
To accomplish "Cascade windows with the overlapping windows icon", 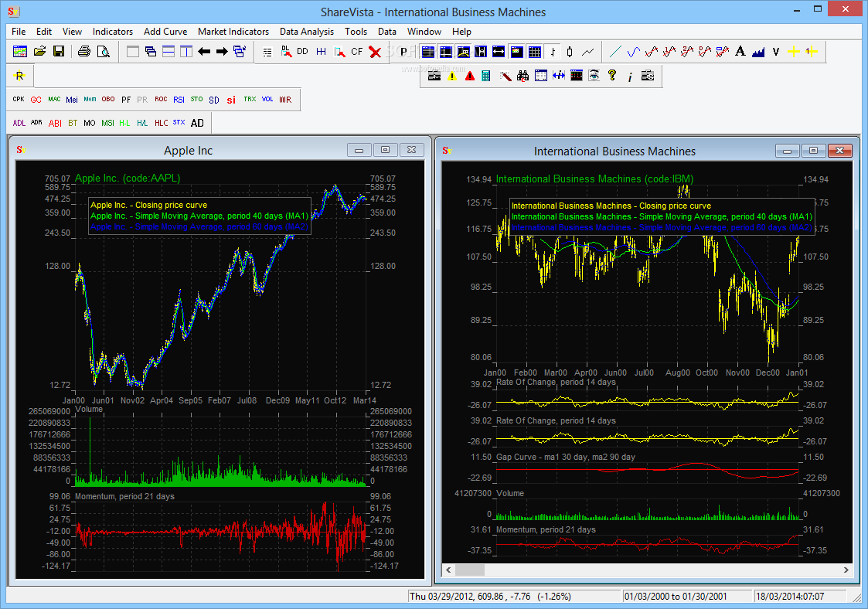I will pos(151,52).
